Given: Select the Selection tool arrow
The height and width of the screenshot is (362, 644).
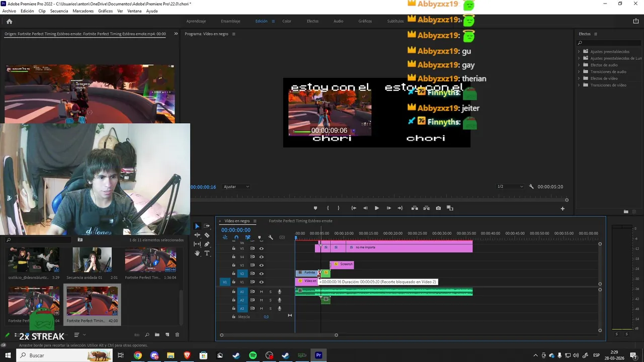Looking at the screenshot, I should 197,226.
